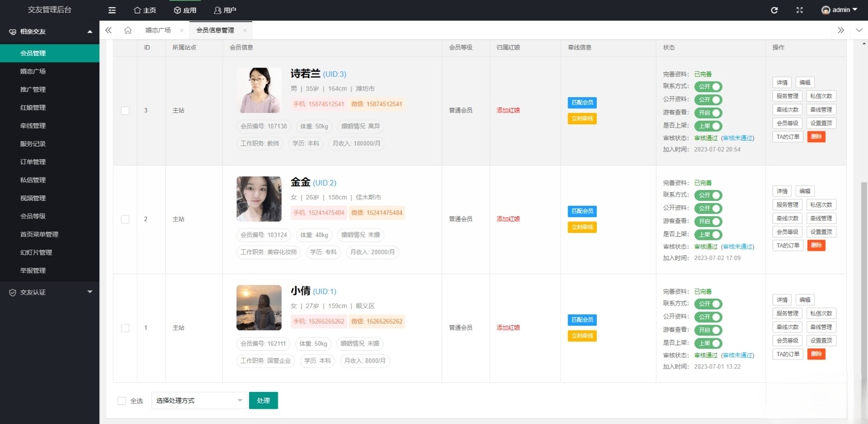
Task: Collapse the 相亲交友 sidebar group arrow
Action: pos(90,31)
